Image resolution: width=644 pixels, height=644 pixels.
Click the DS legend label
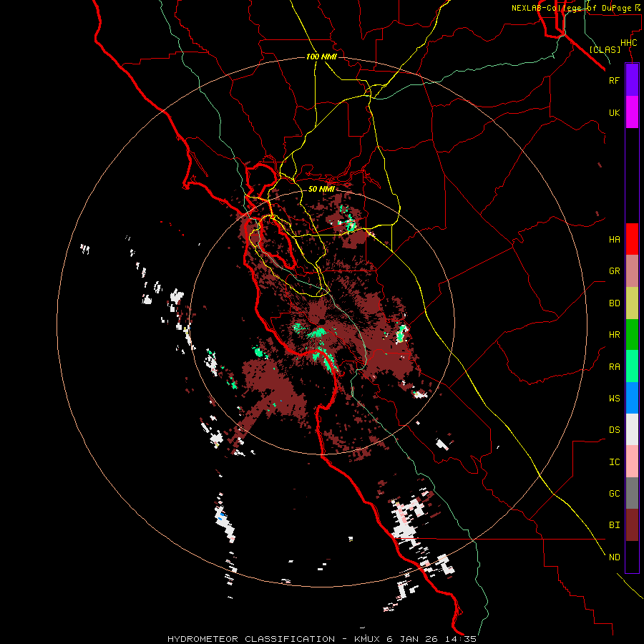(x=614, y=430)
